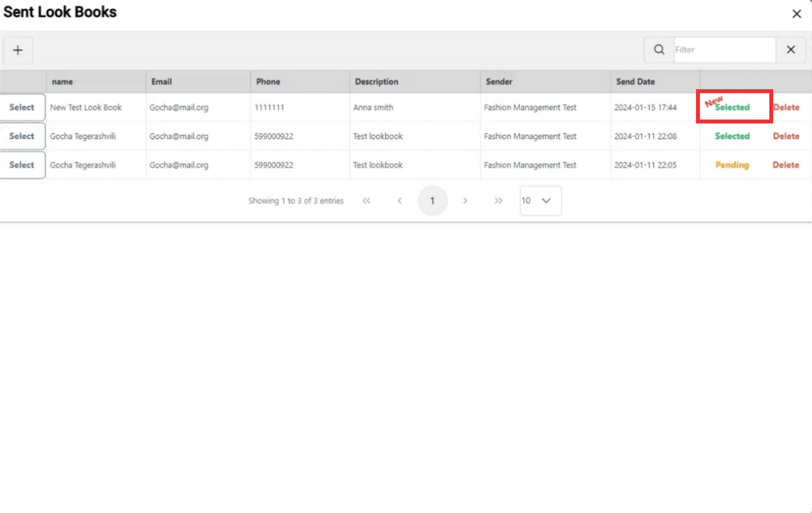Viewport: 812px width, 513px height.
Task: Delete the New Test Look Book entry
Action: click(786, 107)
